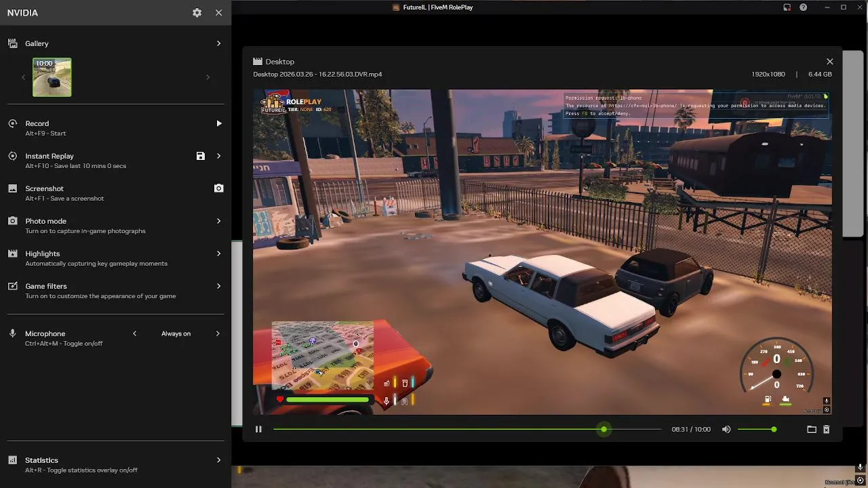Click the FutureIL FiveM RolePlay window title
Image resolution: width=868 pixels, height=488 pixels.
coord(437,7)
